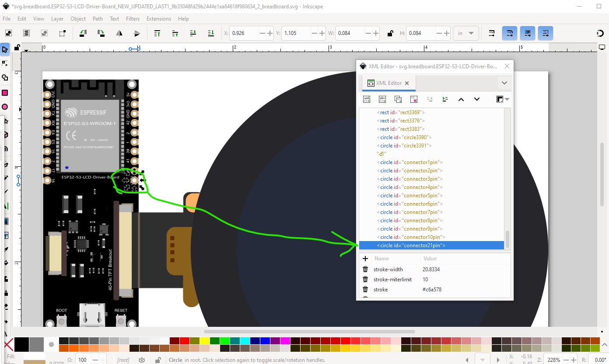Duplicate the selected XML node
Viewport: 609px width, 364px height.
pyautogui.click(x=398, y=99)
